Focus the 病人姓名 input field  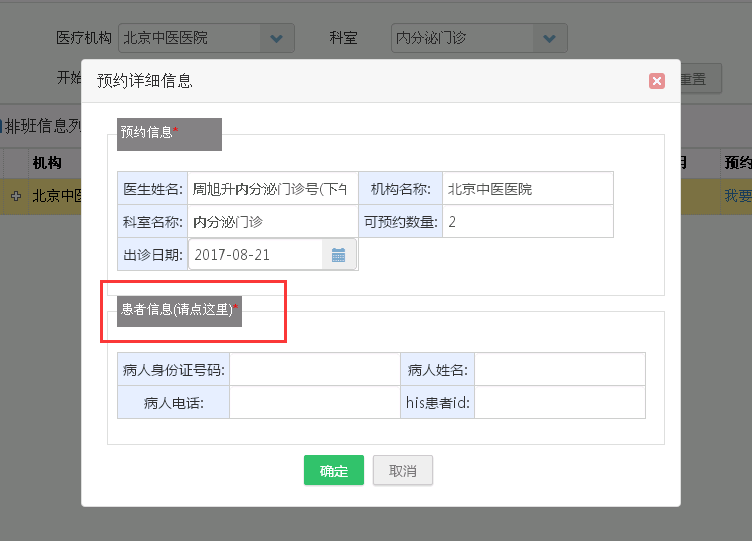pyautogui.click(x=559, y=370)
